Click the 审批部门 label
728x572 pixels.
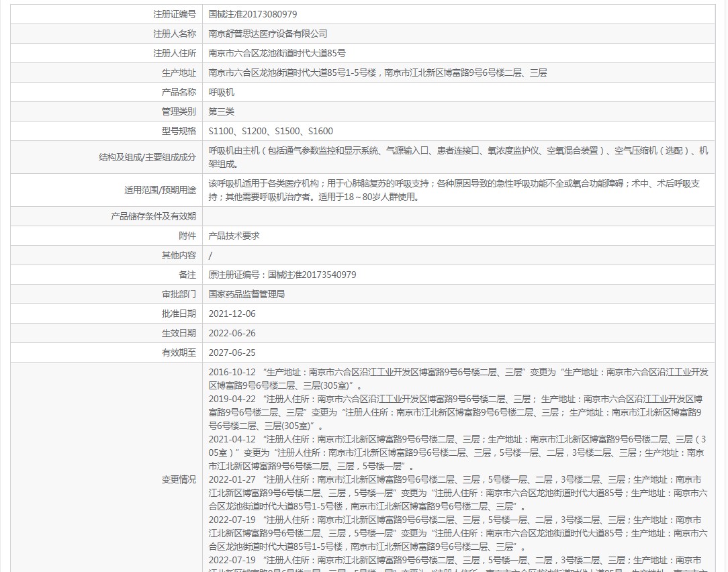point(179,294)
